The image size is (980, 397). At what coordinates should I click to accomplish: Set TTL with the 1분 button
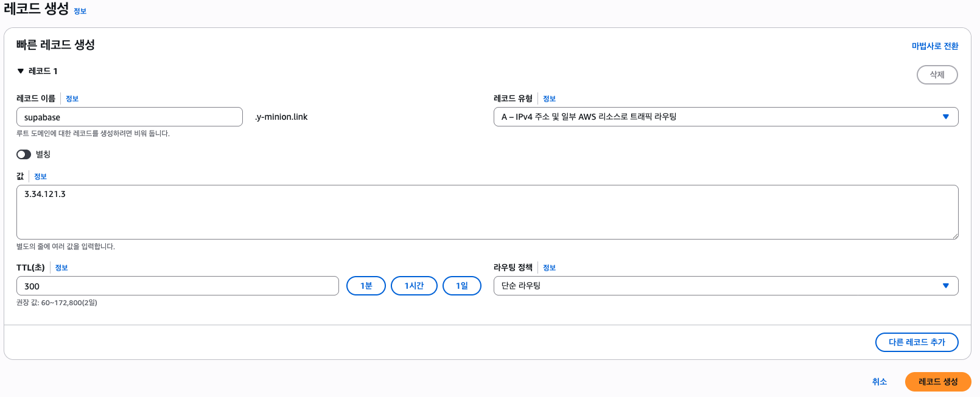point(366,286)
